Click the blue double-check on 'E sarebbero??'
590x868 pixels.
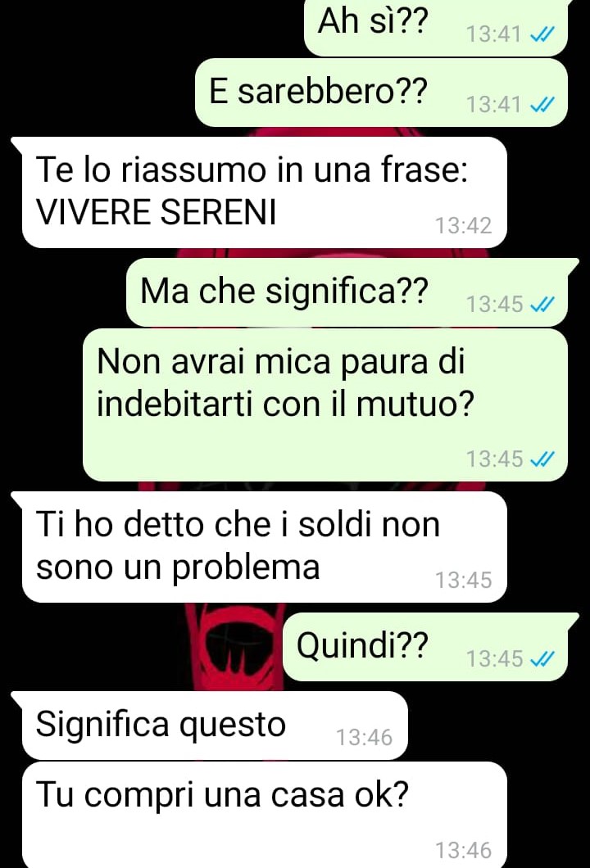[542, 104]
